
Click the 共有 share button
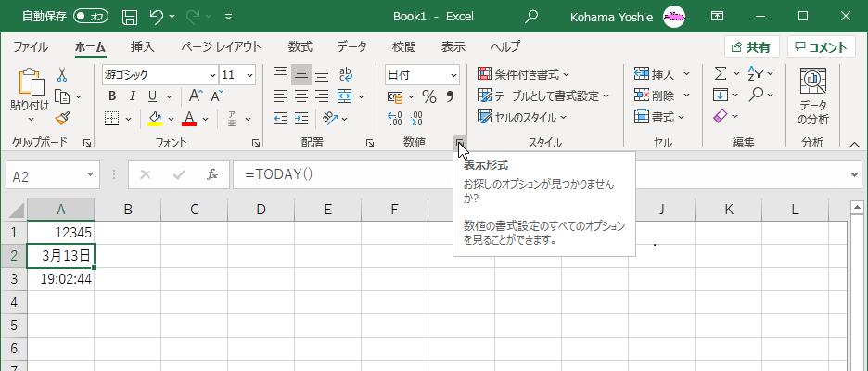pyautogui.click(x=751, y=47)
